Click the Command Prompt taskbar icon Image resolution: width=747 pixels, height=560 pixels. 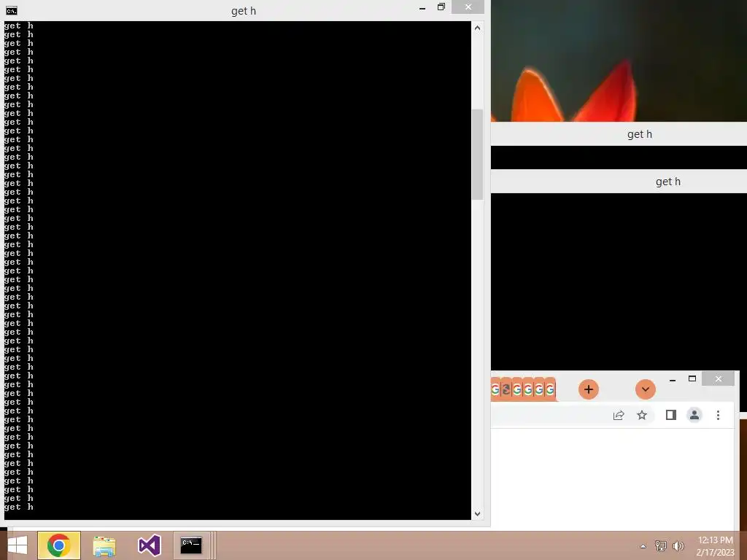pyautogui.click(x=191, y=545)
